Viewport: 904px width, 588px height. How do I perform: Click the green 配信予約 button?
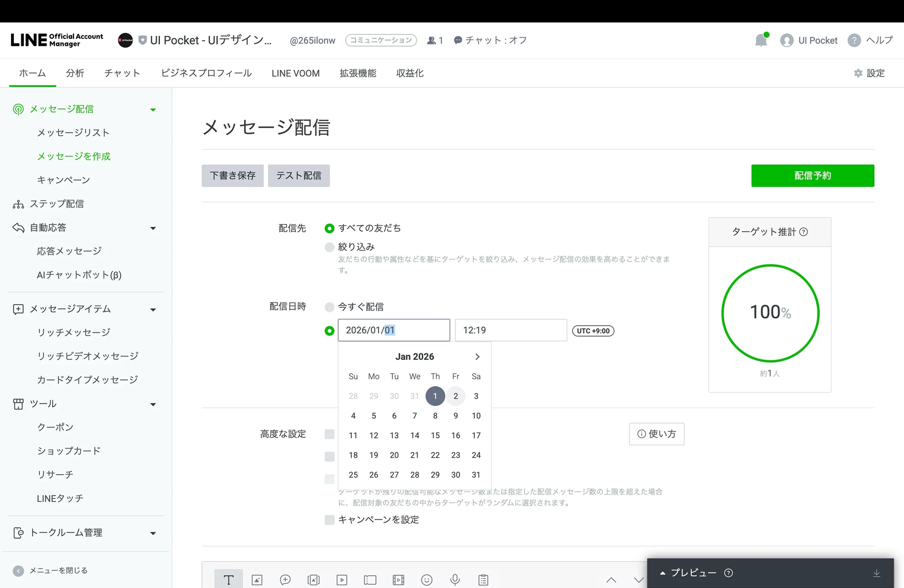click(813, 176)
